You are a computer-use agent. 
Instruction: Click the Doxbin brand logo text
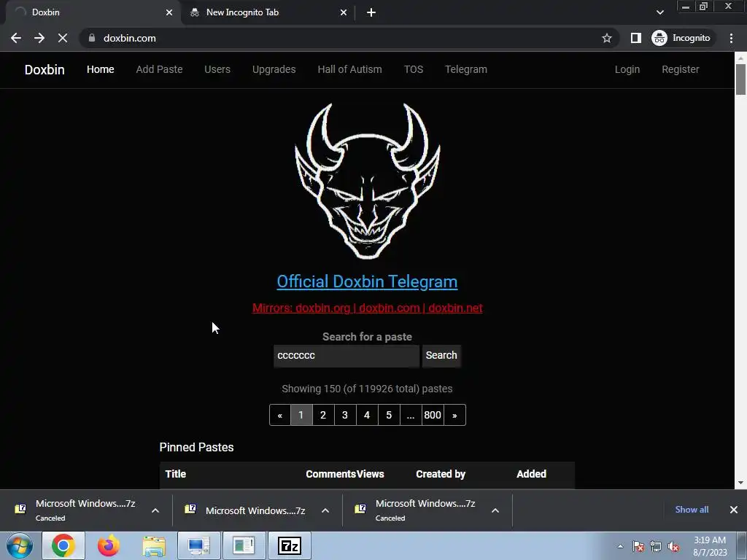(x=44, y=69)
